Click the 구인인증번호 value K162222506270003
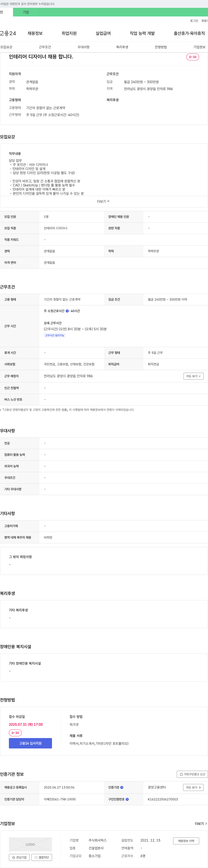The image size is (208, 868). pos(163,799)
